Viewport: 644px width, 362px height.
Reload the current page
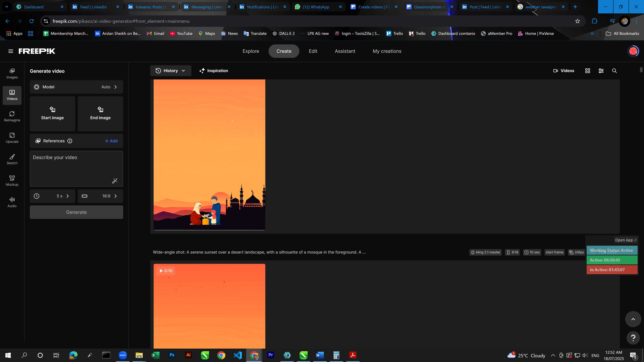pyautogui.click(x=32, y=21)
